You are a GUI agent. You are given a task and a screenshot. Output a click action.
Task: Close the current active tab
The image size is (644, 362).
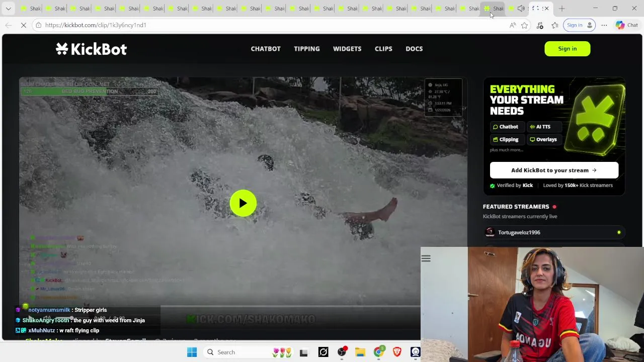(546, 9)
